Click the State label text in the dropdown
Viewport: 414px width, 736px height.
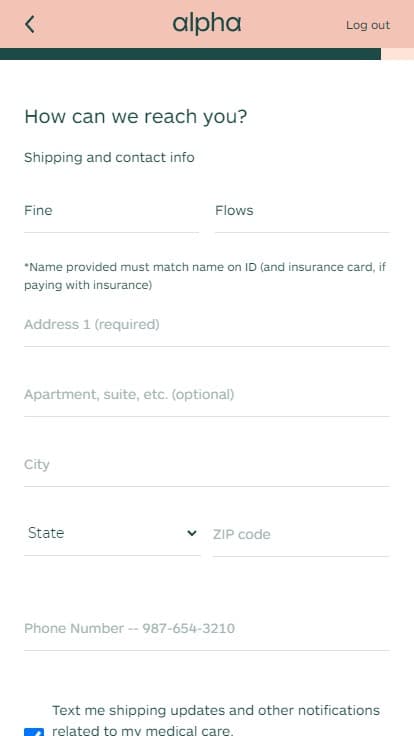46,533
